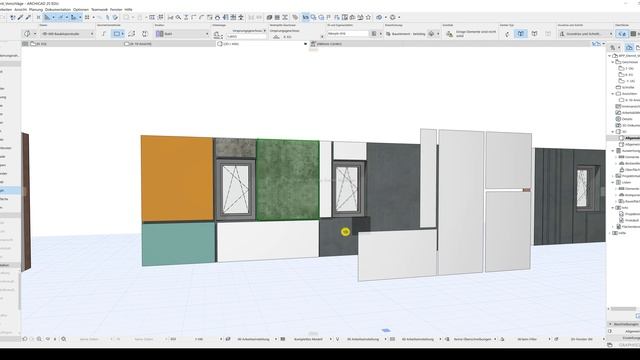Open the layer dropdown Baukörperstruktur
The height and width of the screenshot is (360, 640).
tap(68, 34)
